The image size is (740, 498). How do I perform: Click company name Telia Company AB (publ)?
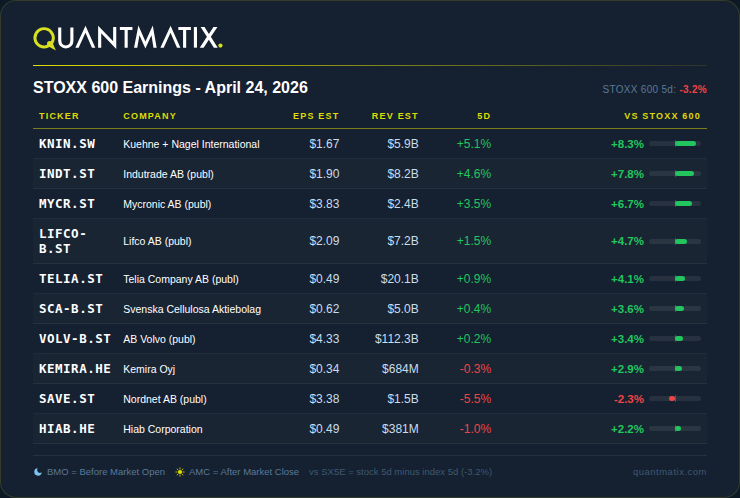[181, 279]
